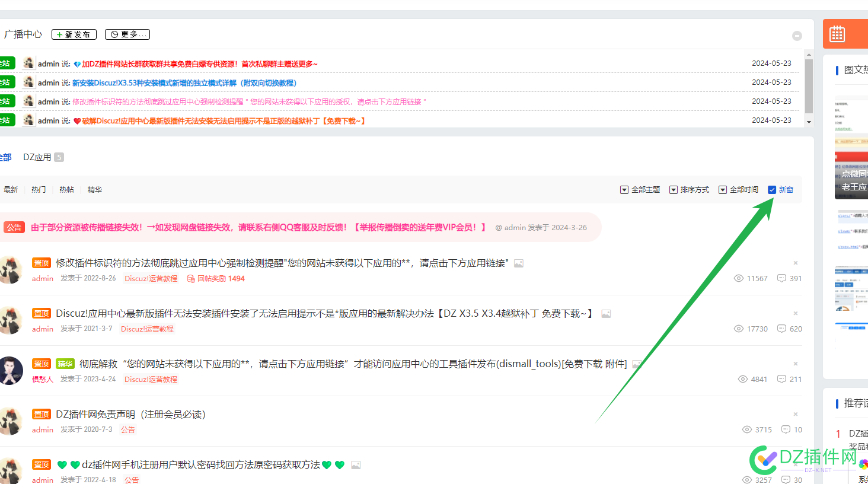Click reply count 391 comment icon
This screenshot has height=484, width=868.
point(781,278)
